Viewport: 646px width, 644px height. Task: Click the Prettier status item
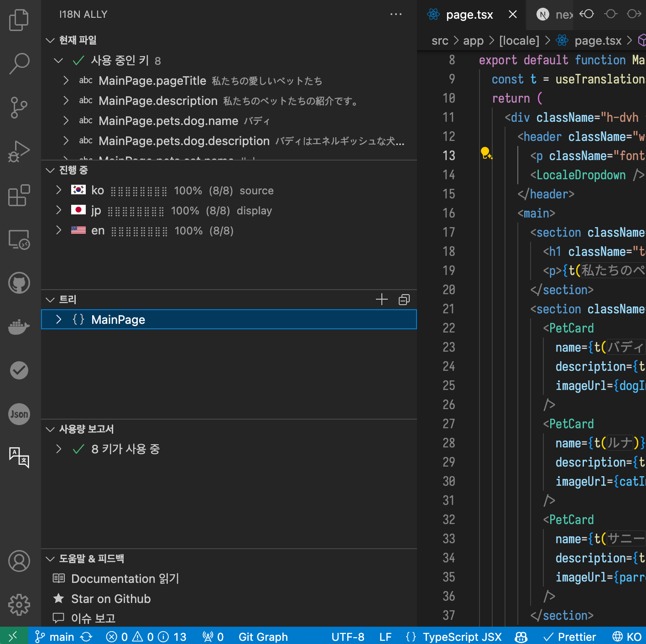pos(570,637)
